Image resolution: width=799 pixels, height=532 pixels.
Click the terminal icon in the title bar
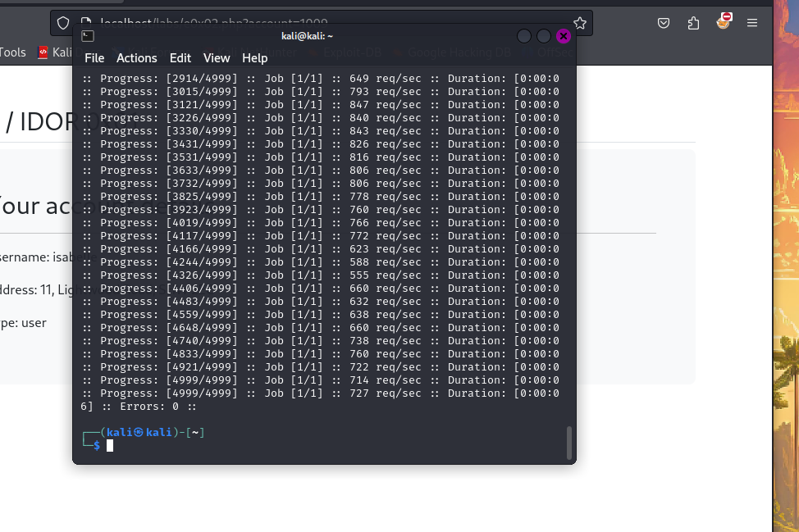pos(88,35)
